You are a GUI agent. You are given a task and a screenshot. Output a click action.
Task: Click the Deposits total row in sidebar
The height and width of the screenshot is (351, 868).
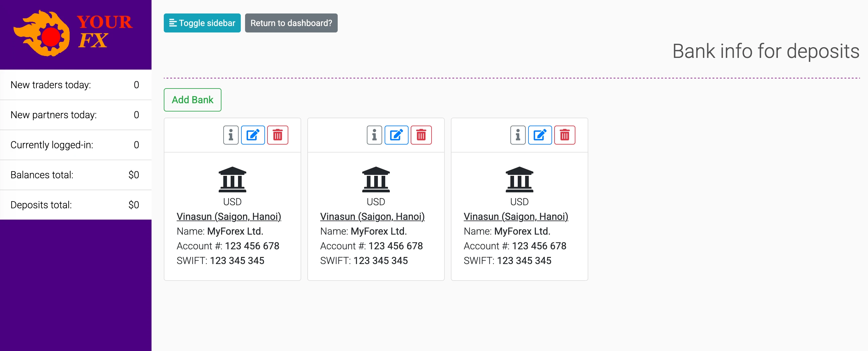click(x=76, y=204)
